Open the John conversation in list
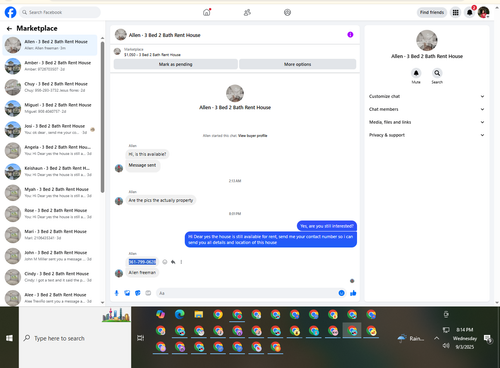Image resolution: width=500 pixels, height=368 pixels. click(x=50, y=256)
